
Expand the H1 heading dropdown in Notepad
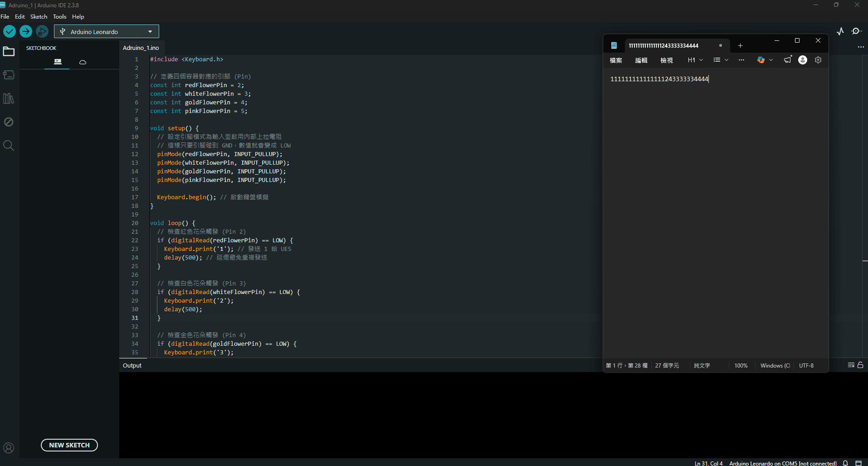pos(695,60)
